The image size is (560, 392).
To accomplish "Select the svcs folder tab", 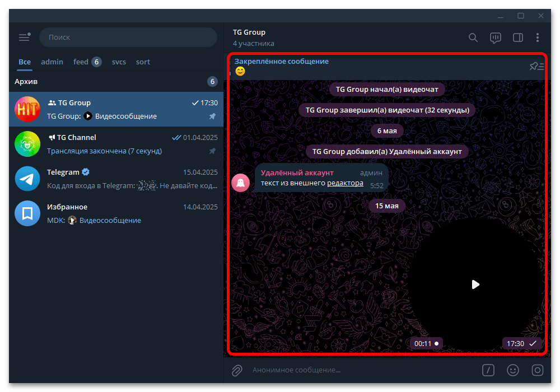I will click(119, 62).
